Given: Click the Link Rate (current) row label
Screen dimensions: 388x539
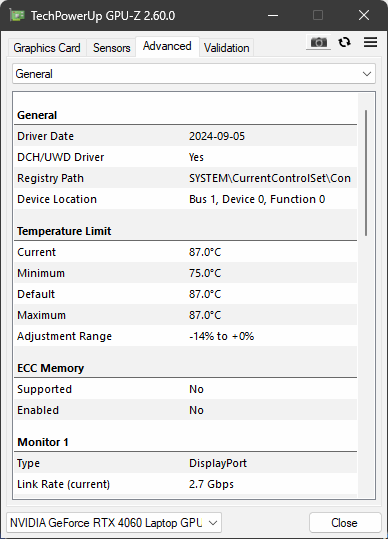Looking at the screenshot, I should click(x=64, y=484).
